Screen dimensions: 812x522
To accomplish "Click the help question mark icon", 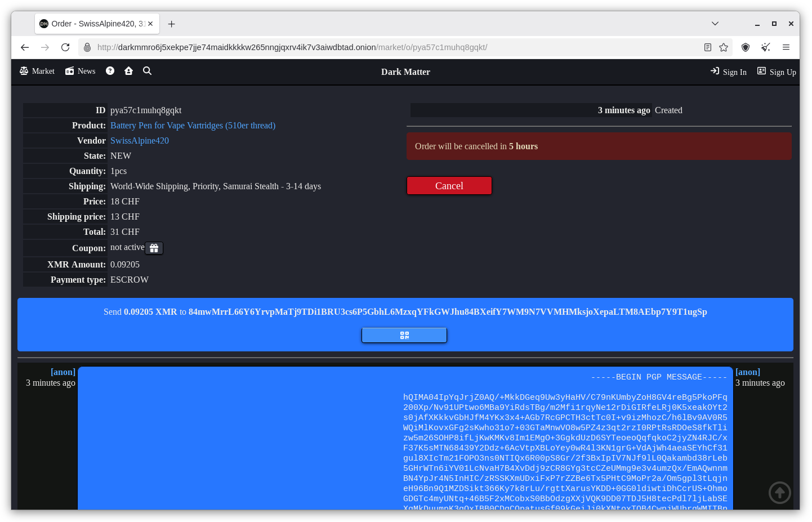I will pyautogui.click(x=110, y=71).
